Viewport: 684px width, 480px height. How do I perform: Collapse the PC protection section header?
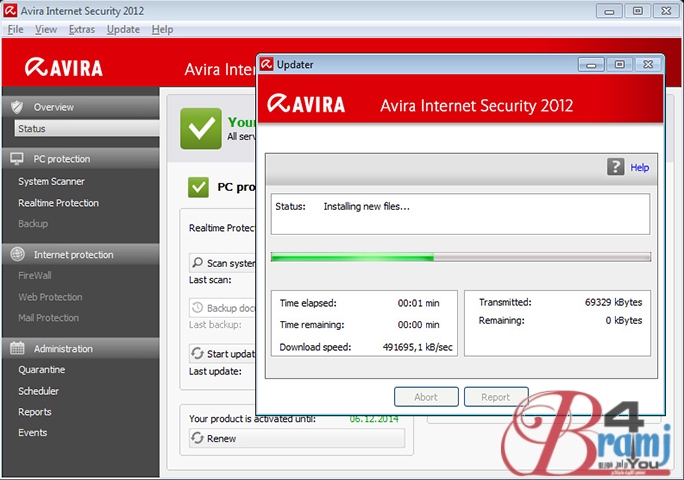click(x=81, y=159)
